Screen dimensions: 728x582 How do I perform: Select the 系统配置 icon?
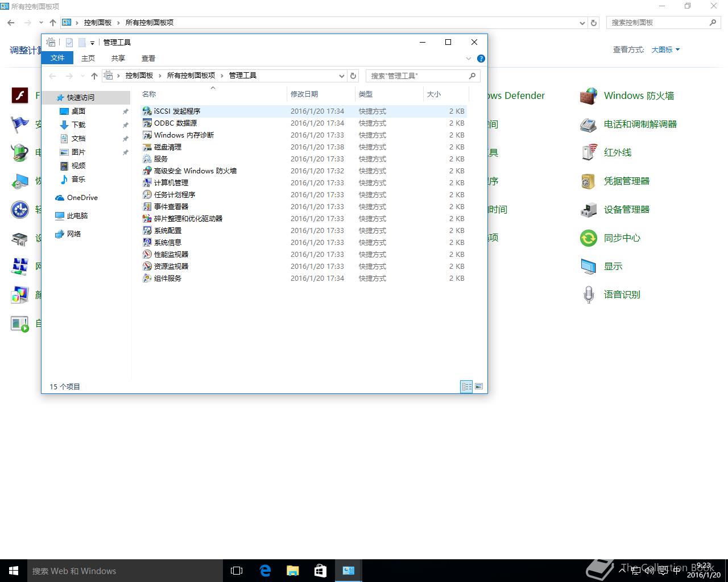[147, 230]
